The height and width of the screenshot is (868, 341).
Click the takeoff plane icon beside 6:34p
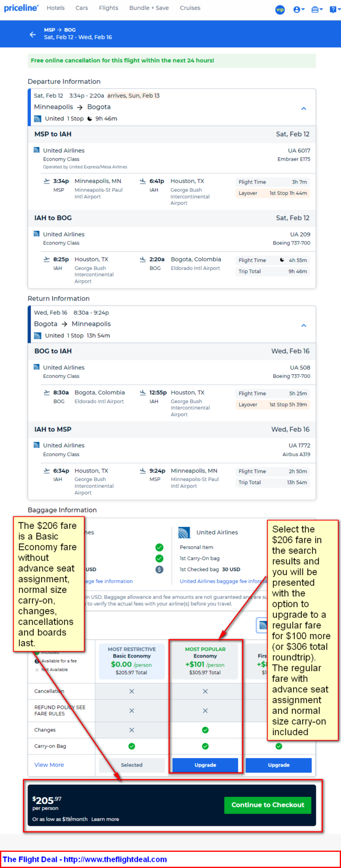coord(47,471)
